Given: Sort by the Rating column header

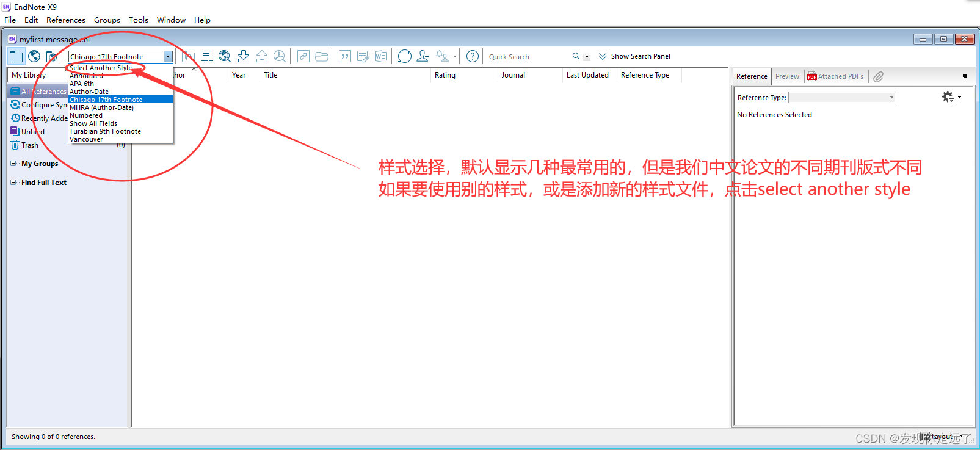Looking at the screenshot, I should 465,75.
